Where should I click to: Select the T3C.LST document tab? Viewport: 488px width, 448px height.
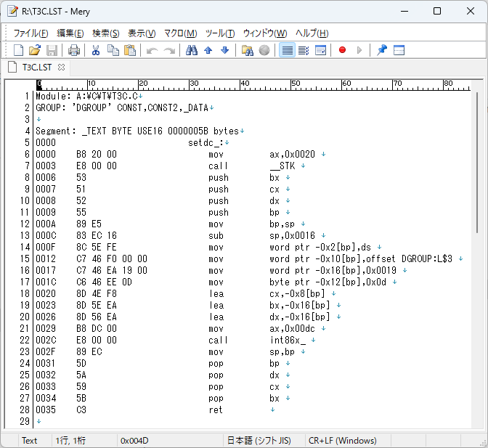click(36, 68)
